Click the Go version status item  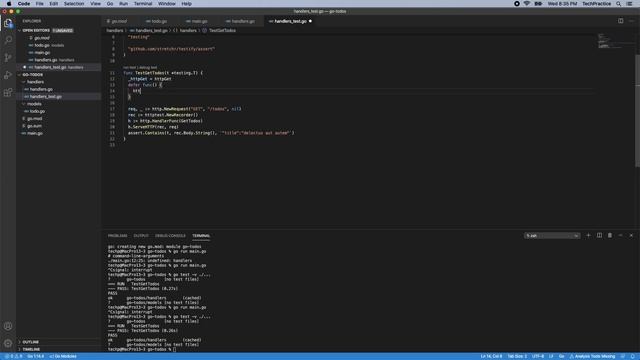tap(36, 356)
